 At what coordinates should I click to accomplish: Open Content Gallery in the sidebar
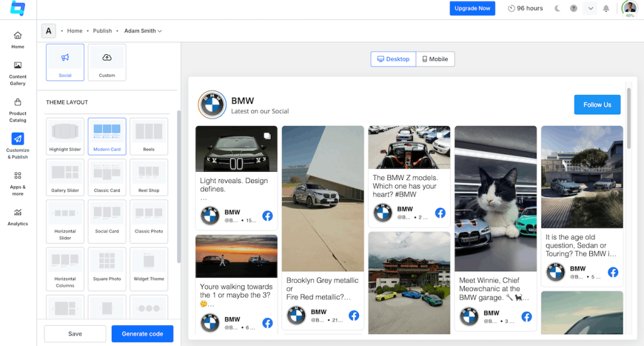[x=18, y=74]
